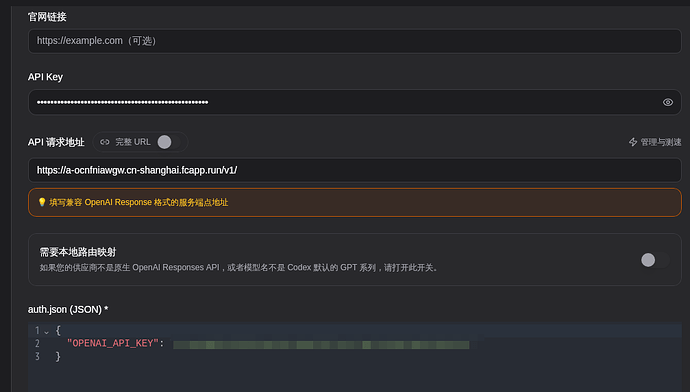Click into the API Key password field
Screen dimensions: 690x392
pyautogui.click(x=355, y=103)
